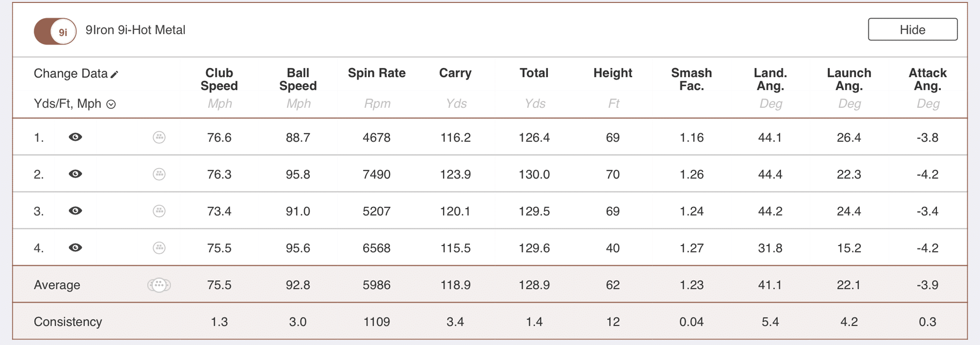This screenshot has height=345, width=980.
Task: Click the Club Speed column header
Action: coord(219,79)
